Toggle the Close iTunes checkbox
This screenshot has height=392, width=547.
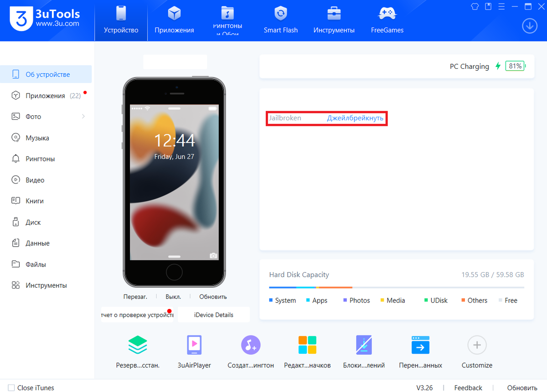[x=11, y=388]
